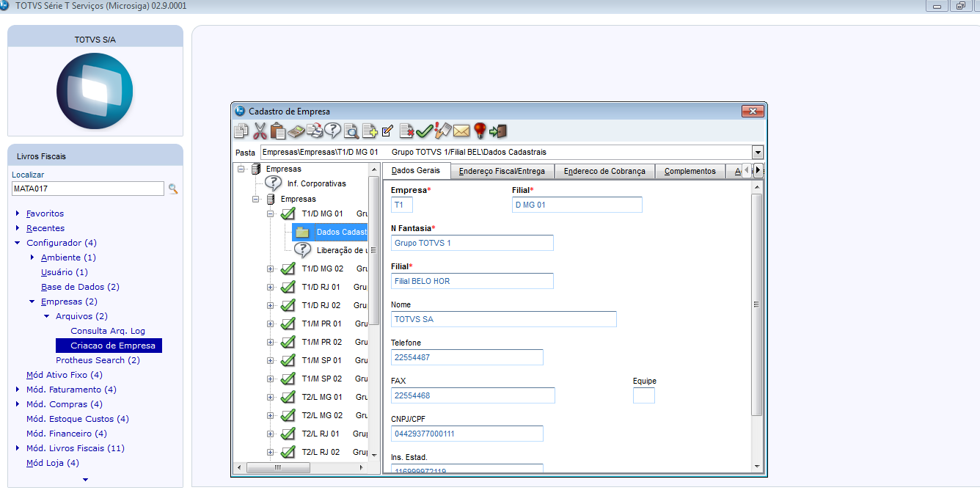Open Usuário (1) menu entry
Screen dimensions: 980x493
click(65, 272)
